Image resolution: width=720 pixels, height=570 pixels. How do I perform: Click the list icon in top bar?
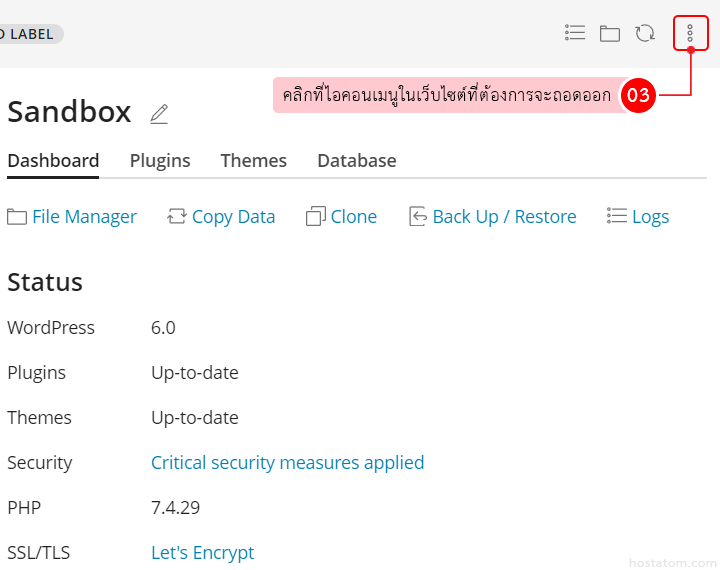tap(575, 33)
